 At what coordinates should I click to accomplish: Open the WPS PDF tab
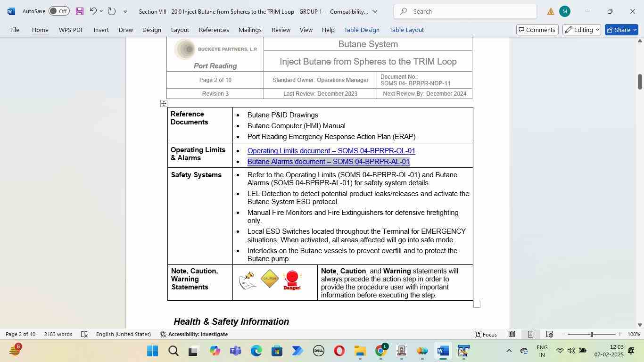71,30
